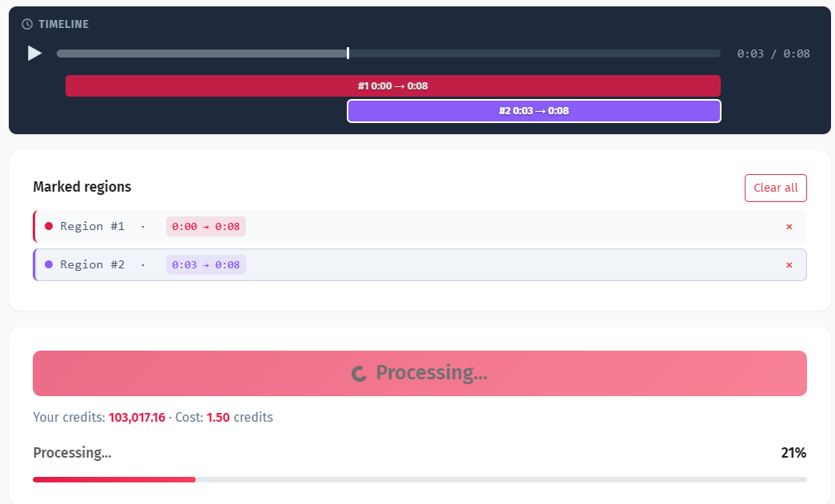835x504 pixels.
Task: Click the unplayed part of the timeline scrubber
Action: [x=534, y=54]
